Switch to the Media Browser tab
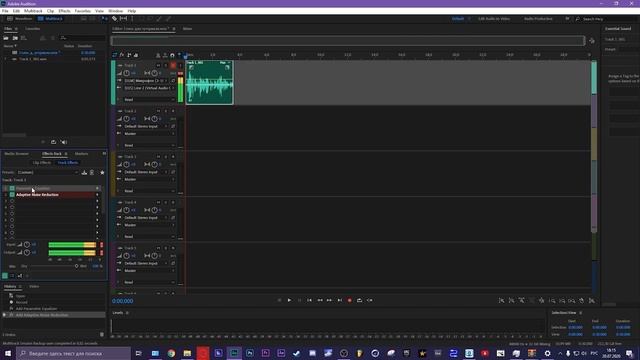Viewport: 640px width, 360px height. (x=16, y=154)
